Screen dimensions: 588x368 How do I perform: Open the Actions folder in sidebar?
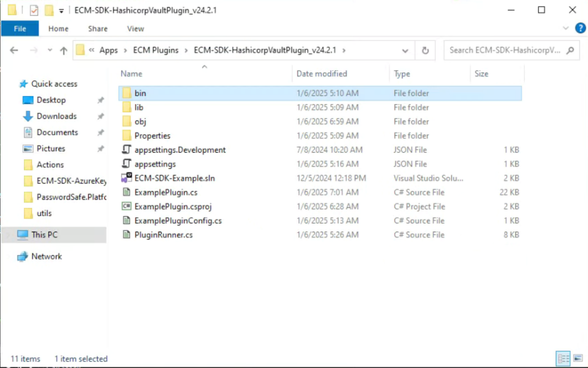coord(50,165)
